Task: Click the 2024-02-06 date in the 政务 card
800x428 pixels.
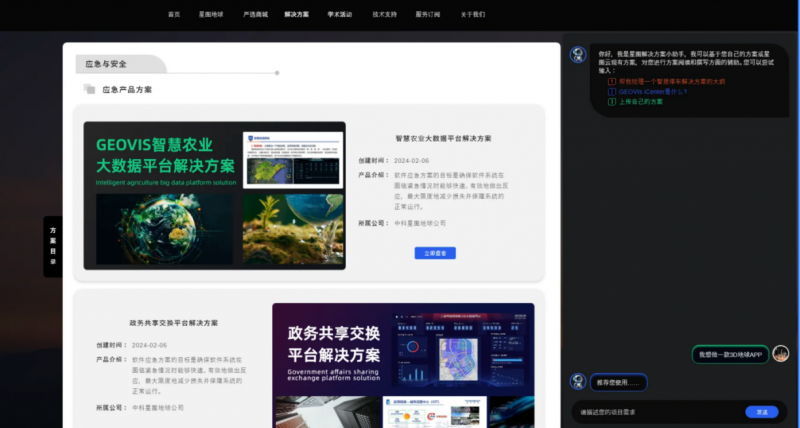Action: coord(149,345)
